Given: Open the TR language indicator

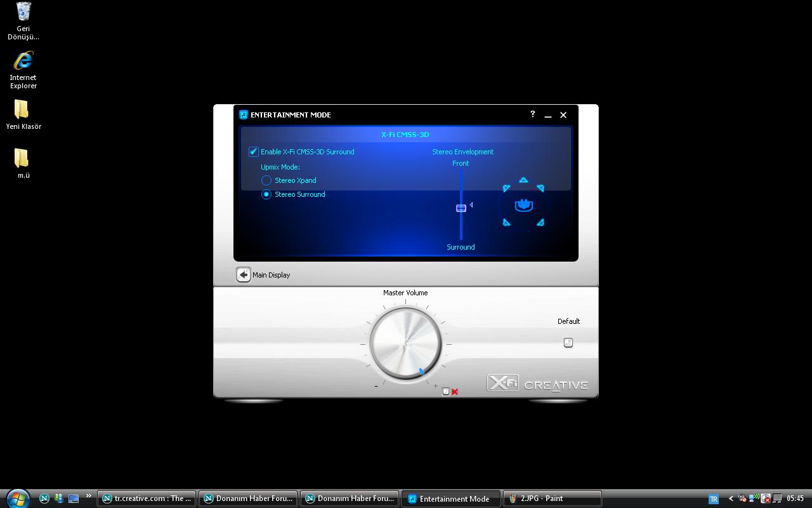Looking at the screenshot, I should coord(713,499).
